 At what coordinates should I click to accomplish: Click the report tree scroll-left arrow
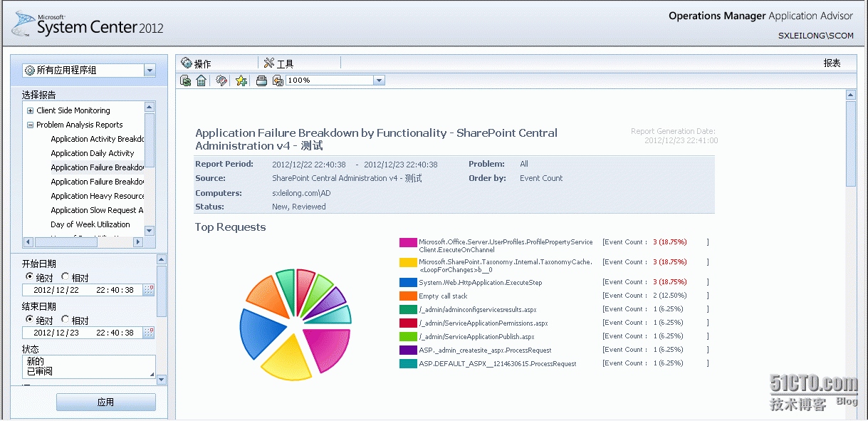[28, 241]
